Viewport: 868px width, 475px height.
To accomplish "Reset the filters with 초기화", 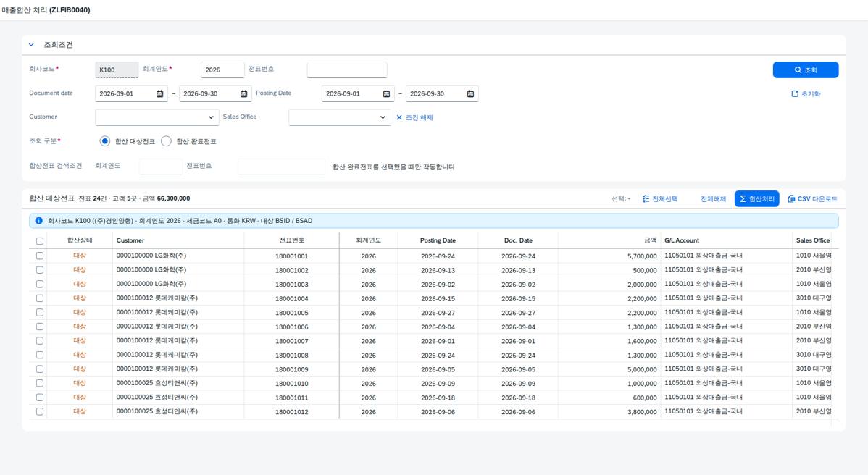I will click(806, 94).
